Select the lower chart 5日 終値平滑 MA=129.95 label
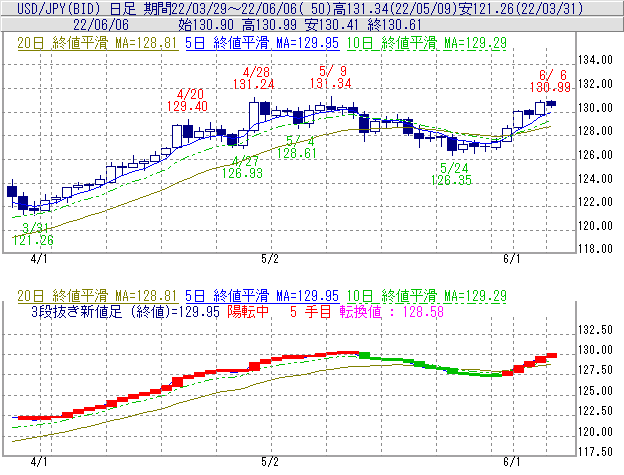This screenshot has height=475, width=624. click(262, 296)
